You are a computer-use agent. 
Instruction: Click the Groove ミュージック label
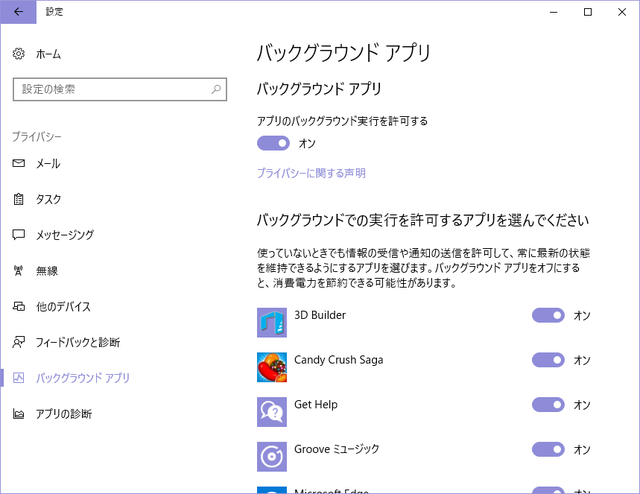337,449
